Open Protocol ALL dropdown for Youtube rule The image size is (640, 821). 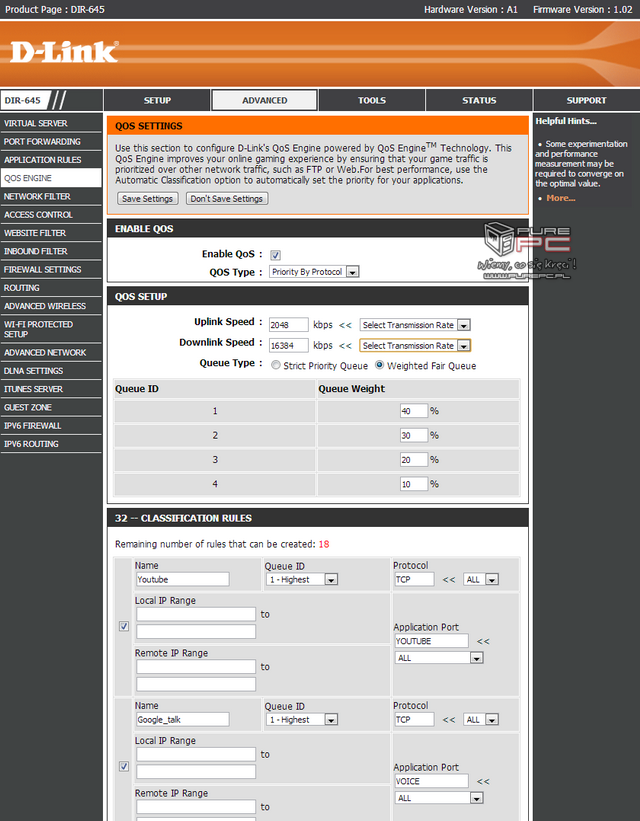(x=481, y=579)
